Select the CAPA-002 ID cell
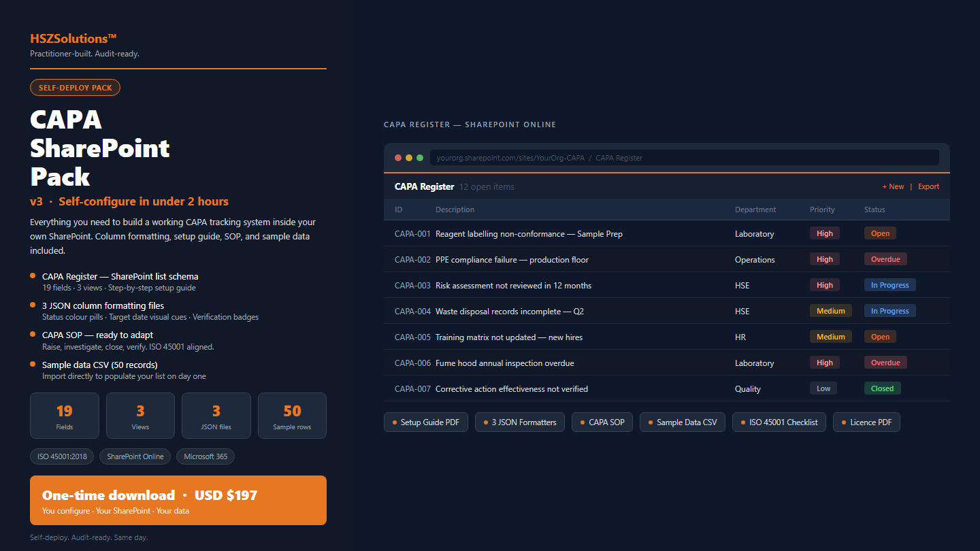 412,260
